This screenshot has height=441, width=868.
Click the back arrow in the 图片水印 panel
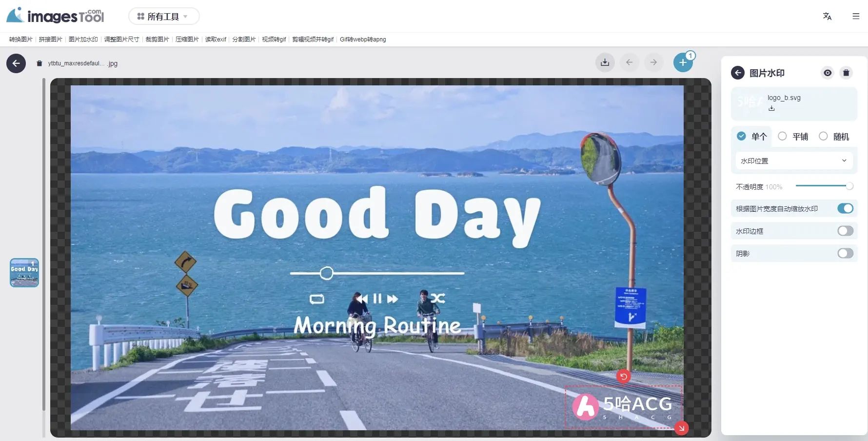pyautogui.click(x=738, y=73)
